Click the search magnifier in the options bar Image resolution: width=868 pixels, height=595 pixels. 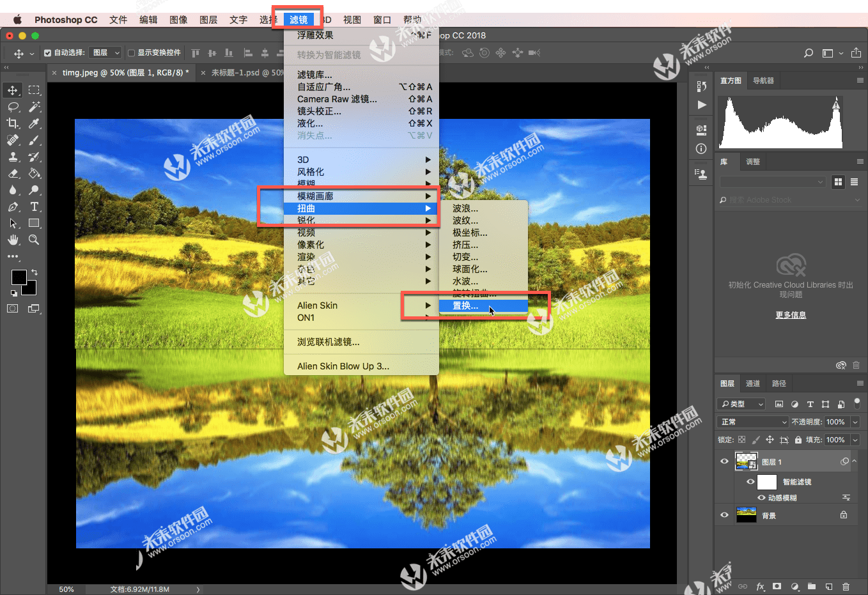809,53
